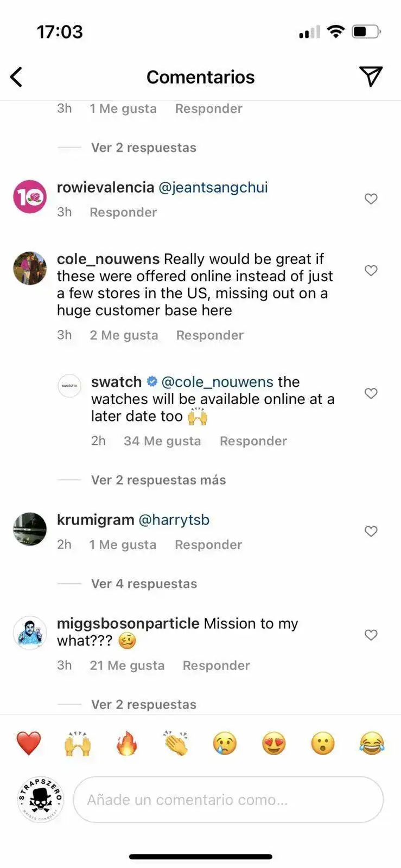Viewport: 401px width, 868px height.
Task: Like cole_nouwens' comment with the heart
Action: (371, 270)
